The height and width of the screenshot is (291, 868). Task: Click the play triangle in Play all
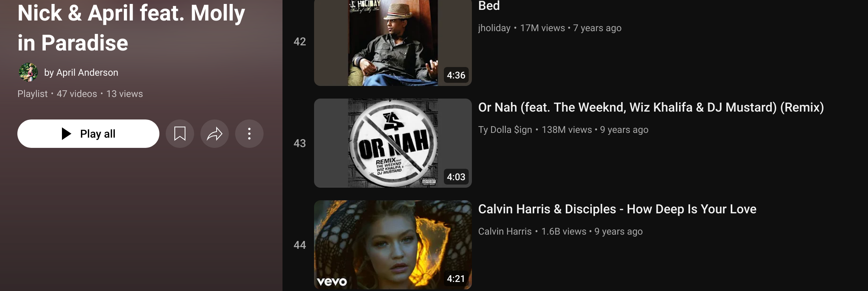66,134
